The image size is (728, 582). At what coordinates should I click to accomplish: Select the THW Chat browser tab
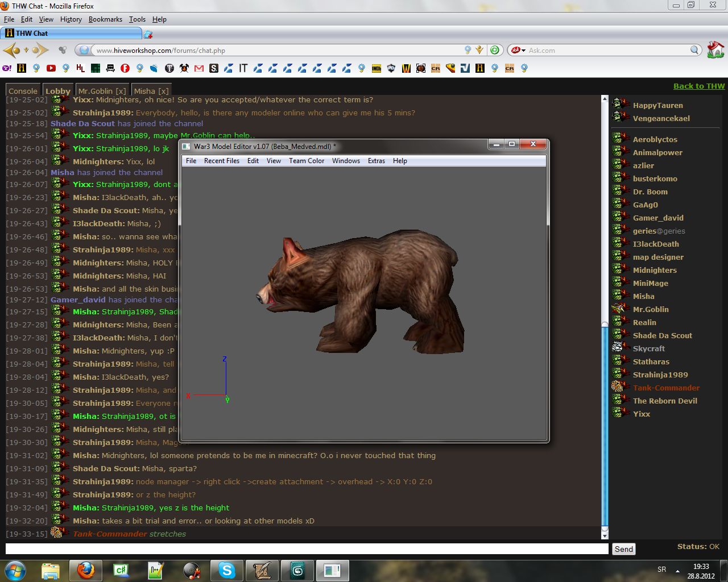click(x=71, y=33)
